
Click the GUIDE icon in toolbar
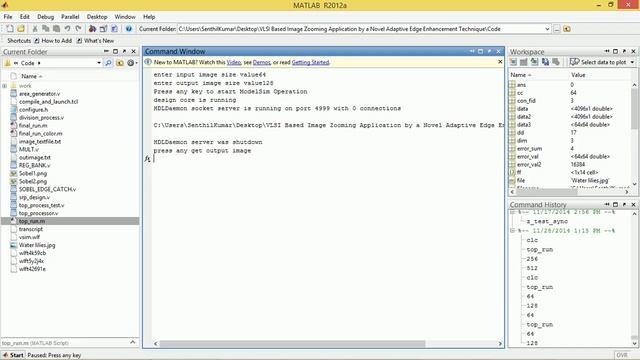coord(104,29)
